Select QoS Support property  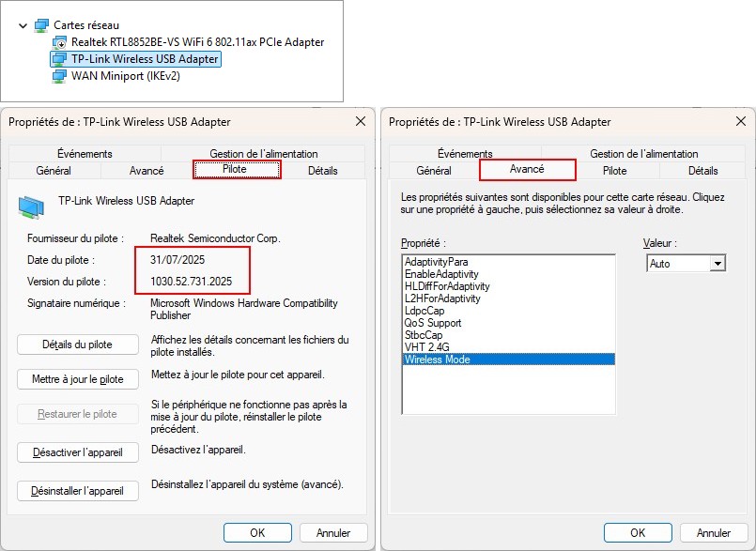pos(509,323)
